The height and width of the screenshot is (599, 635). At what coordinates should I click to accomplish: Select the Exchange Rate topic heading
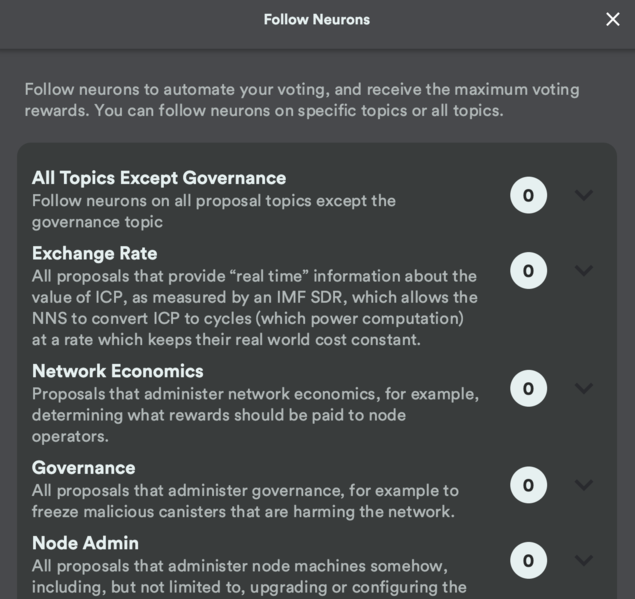click(x=94, y=253)
